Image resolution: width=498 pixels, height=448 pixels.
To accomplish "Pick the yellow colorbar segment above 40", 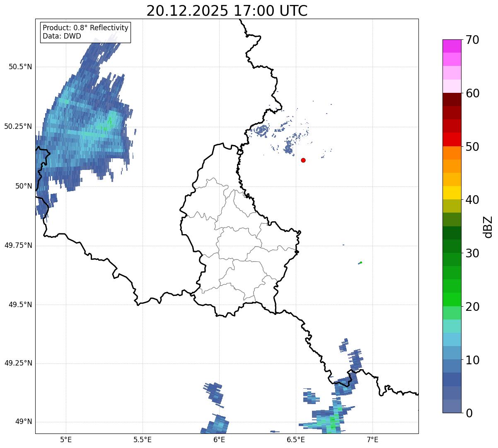I will click(x=452, y=193).
